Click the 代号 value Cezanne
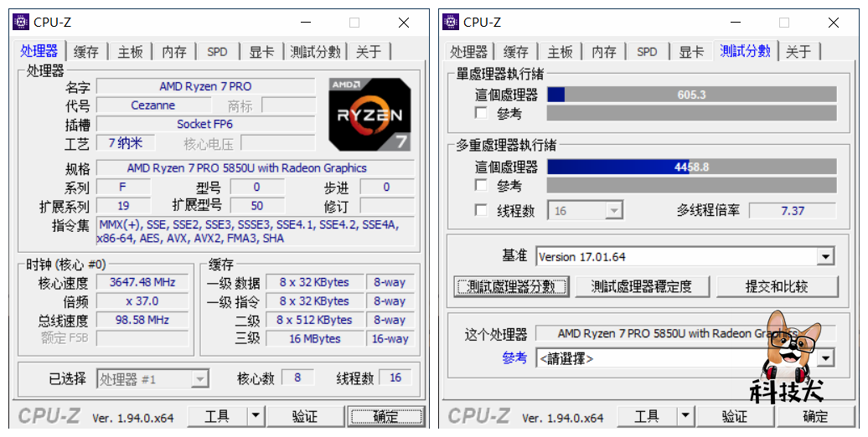This screenshot has width=868, height=437. 152,105
